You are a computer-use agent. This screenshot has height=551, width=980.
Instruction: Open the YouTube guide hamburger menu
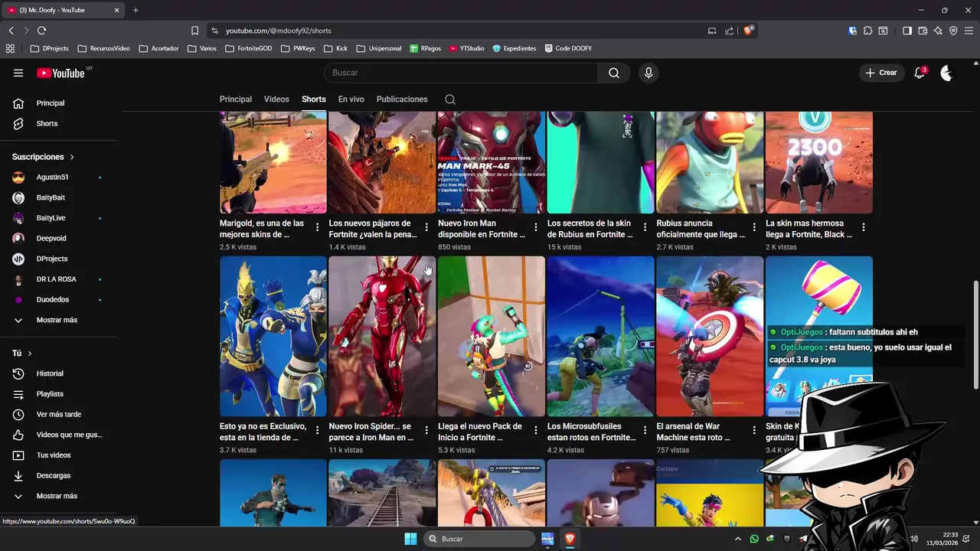[18, 73]
